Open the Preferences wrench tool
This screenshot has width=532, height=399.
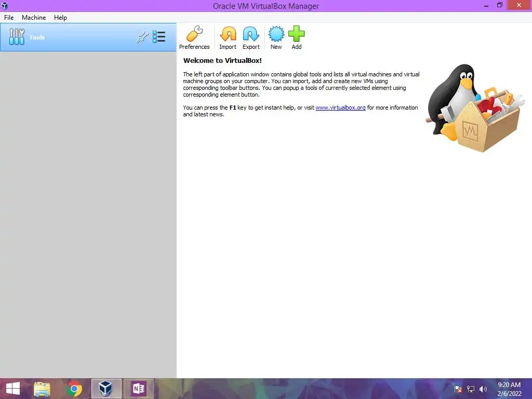[x=194, y=37]
